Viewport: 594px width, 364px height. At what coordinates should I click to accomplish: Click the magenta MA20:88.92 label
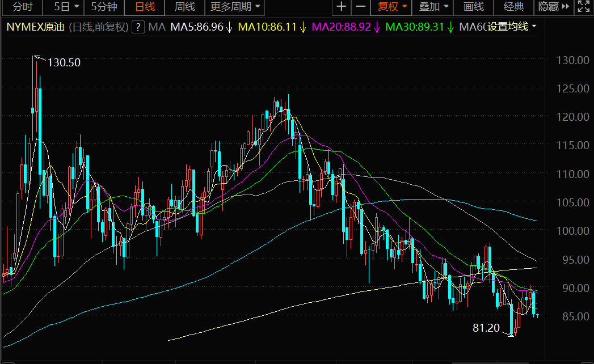(x=341, y=27)
